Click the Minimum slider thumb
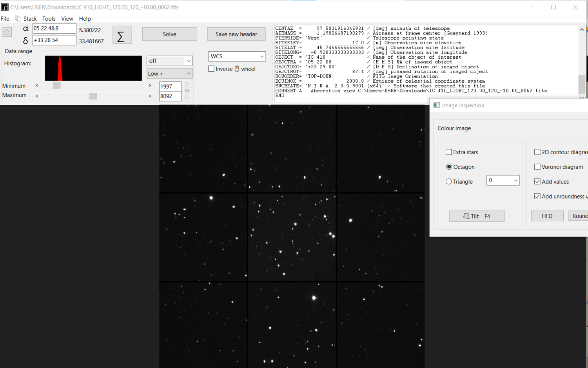Image resolution: width=588 pixels, height=368 pixels. pyautogui.click(x=56, y=86)
